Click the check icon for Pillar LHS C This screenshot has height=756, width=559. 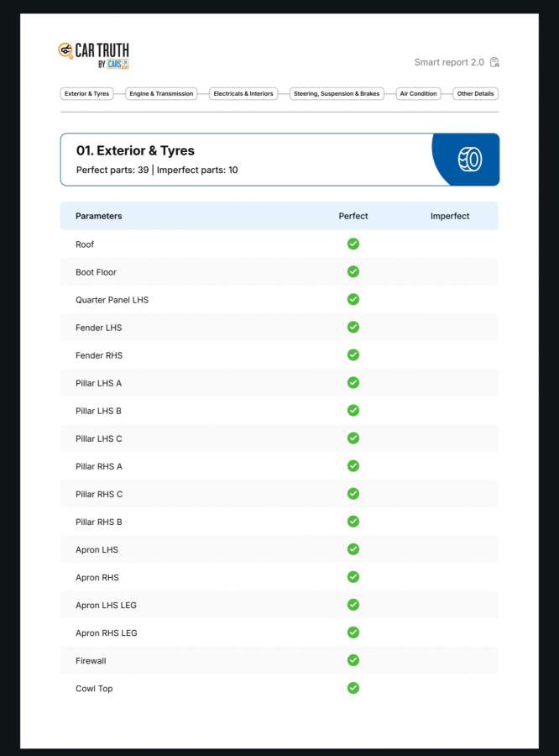(353, 438)
